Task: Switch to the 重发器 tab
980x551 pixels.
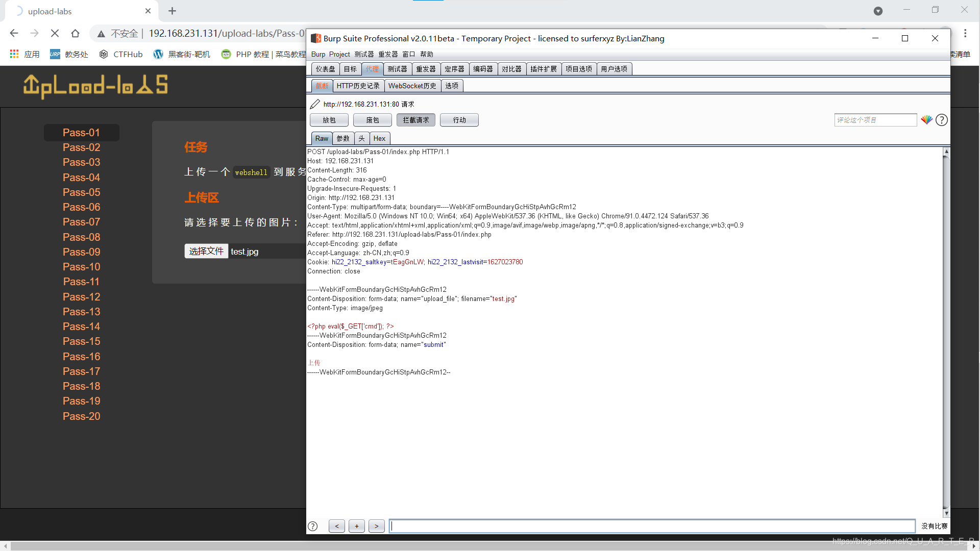Action: [426, 69]
